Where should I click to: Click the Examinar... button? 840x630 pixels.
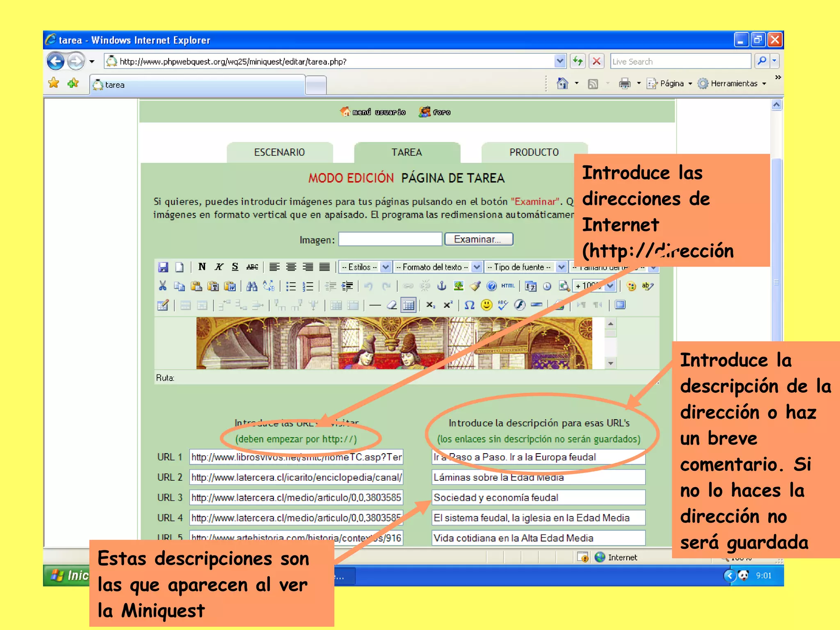coord(479,239)
